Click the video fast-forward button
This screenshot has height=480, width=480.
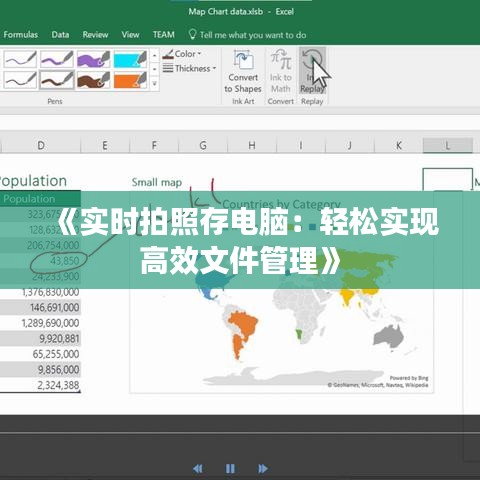click(x=263, y=469)
